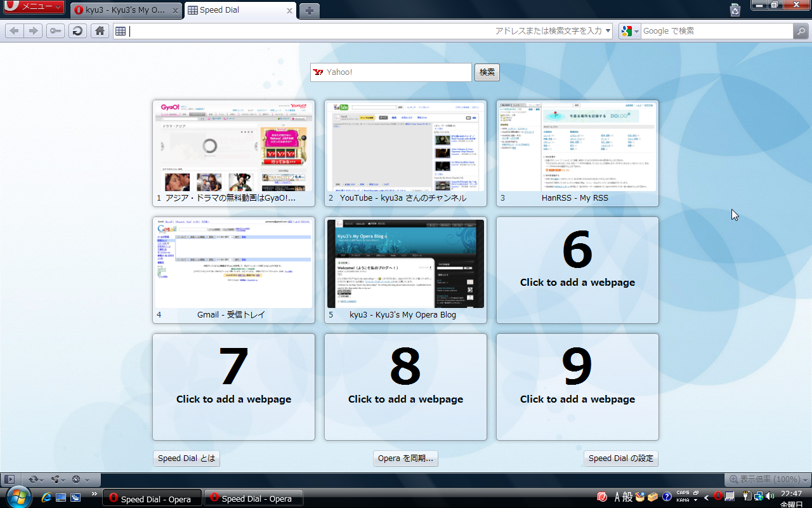This screenshot has width=812, height=508.
Task: Expand the address bar history dropdown arrow
Action: (x=608, y=30)
